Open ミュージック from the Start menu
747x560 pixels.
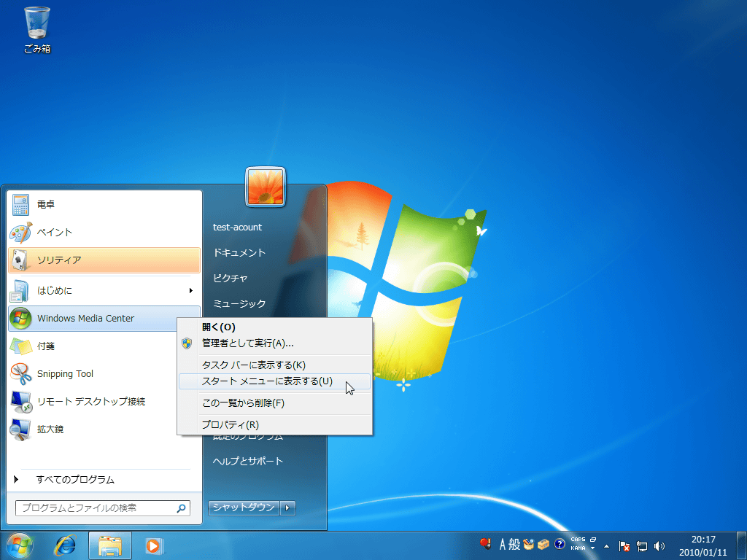tap(239, 304)
